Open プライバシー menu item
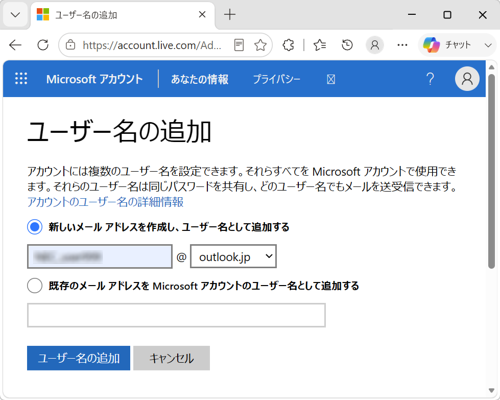The image size is (500, 400). tap(276, 79)
